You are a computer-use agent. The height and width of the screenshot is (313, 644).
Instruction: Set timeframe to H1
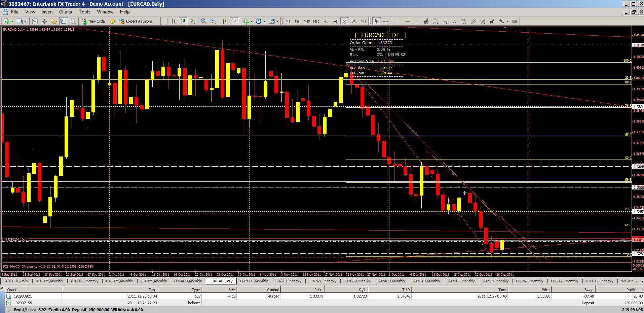point(326,21)
